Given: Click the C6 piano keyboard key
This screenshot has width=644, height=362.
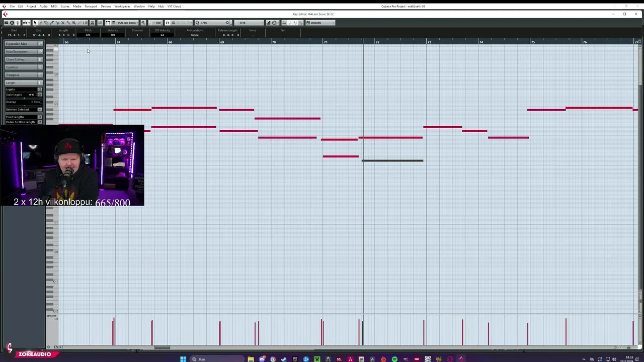Looking at the screenshot, I should pyautogui.click(x=53, y=74).
